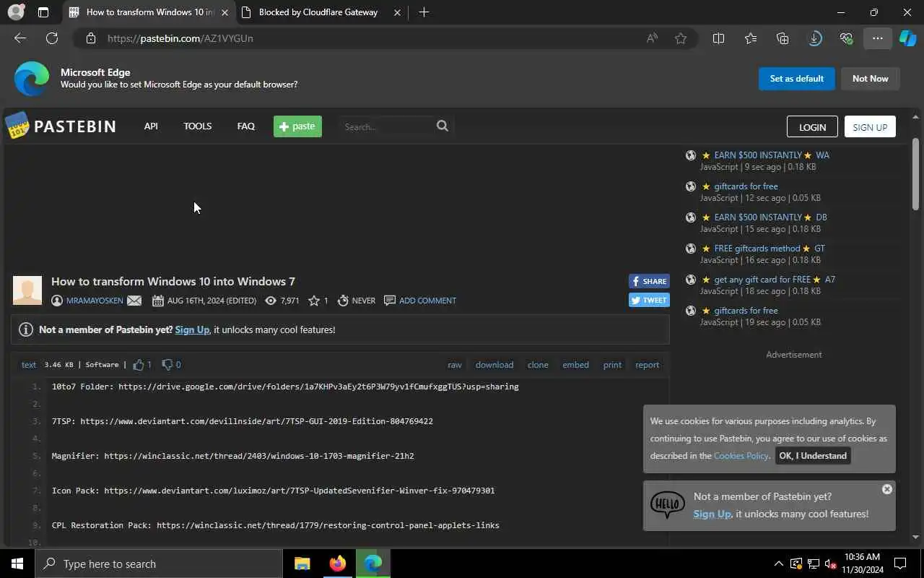Show hidden system tray icons
Screen dimensions: 924x578
(x=778, y=564)
